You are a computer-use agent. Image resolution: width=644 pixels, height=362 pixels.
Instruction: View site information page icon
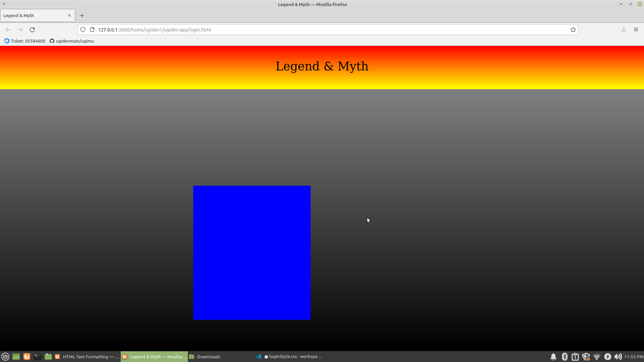pyautogui.click(x=92, y=30)
